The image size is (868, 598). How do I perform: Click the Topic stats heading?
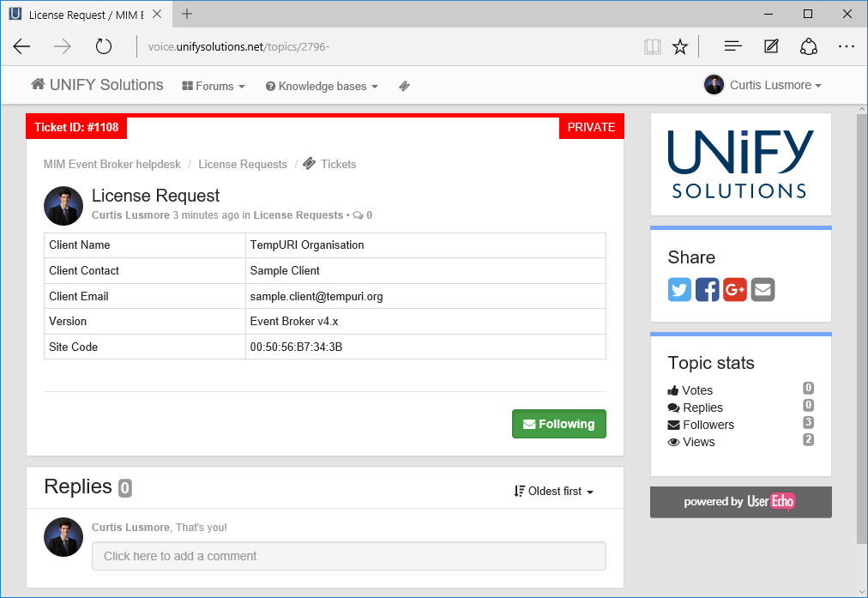click(711, 363)
